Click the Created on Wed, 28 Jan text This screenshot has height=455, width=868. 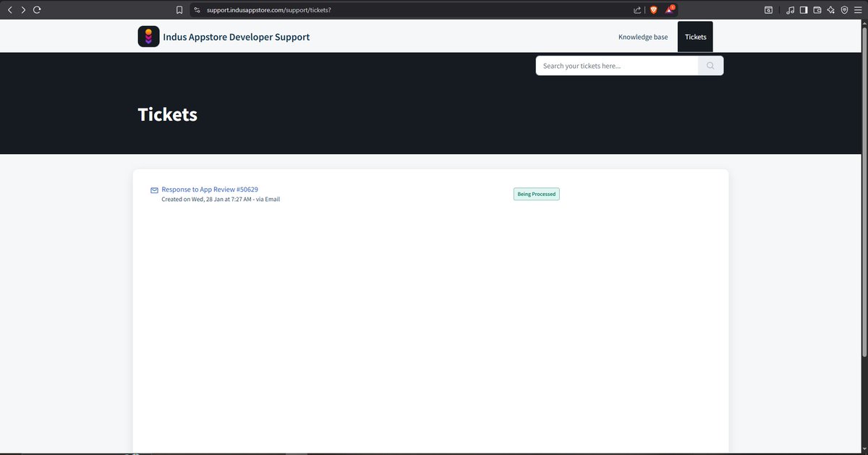(x=221, y=199)
